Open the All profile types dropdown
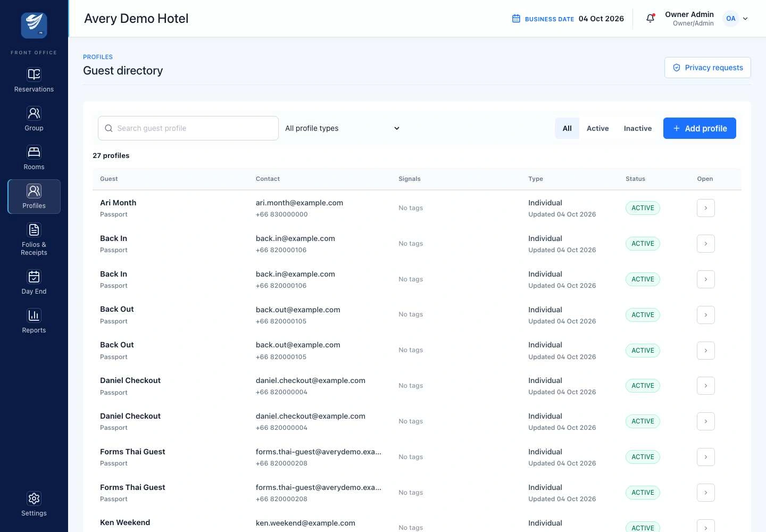766x532 pixels. point(343,128)
